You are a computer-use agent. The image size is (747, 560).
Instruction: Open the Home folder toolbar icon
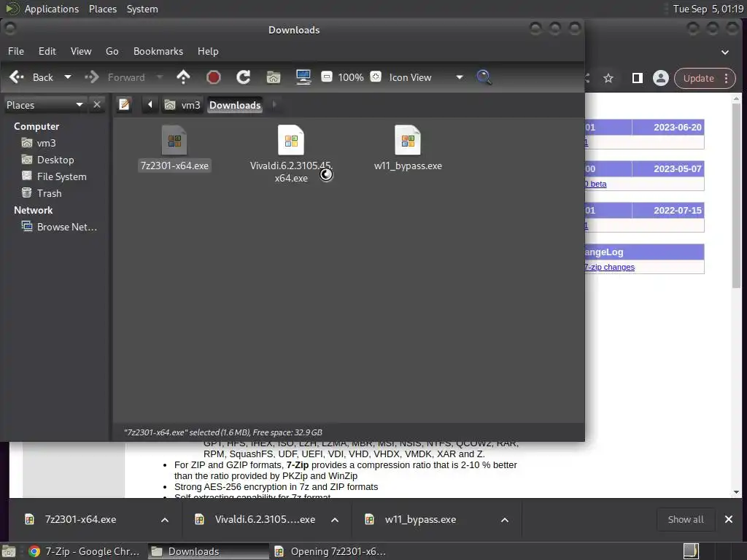point(274,77)
